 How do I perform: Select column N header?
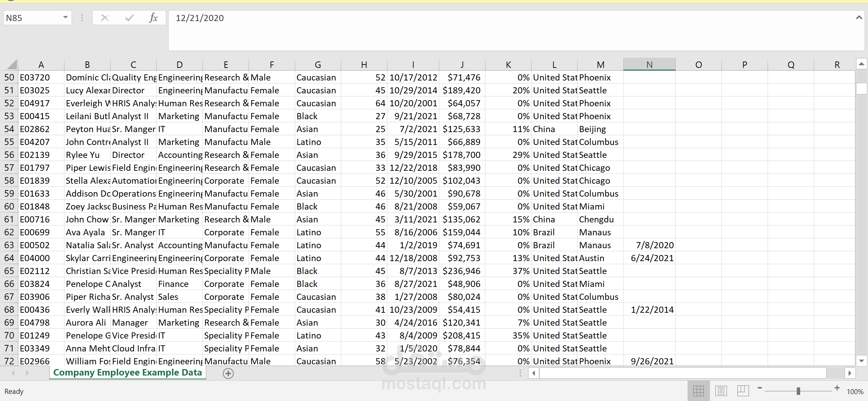pos(649,64)
